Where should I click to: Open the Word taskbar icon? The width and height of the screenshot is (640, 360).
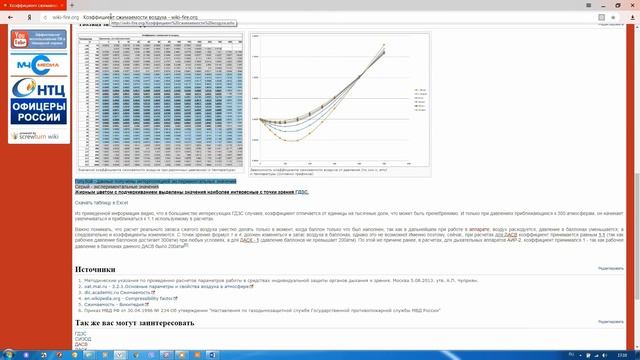(212, 355)
